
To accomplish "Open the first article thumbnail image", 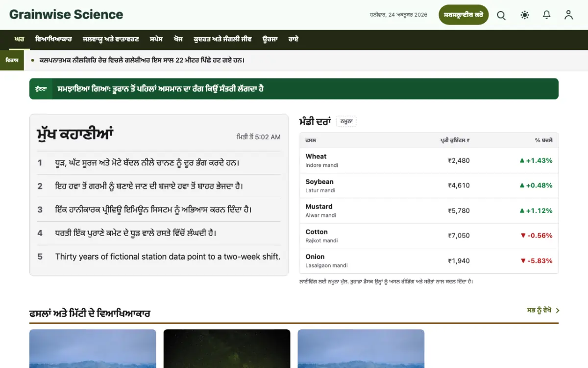I will click(93, 348).
